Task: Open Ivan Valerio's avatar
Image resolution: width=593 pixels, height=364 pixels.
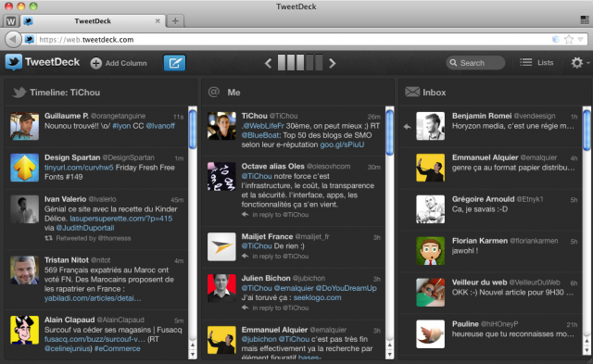Action: tap(25, 209)
